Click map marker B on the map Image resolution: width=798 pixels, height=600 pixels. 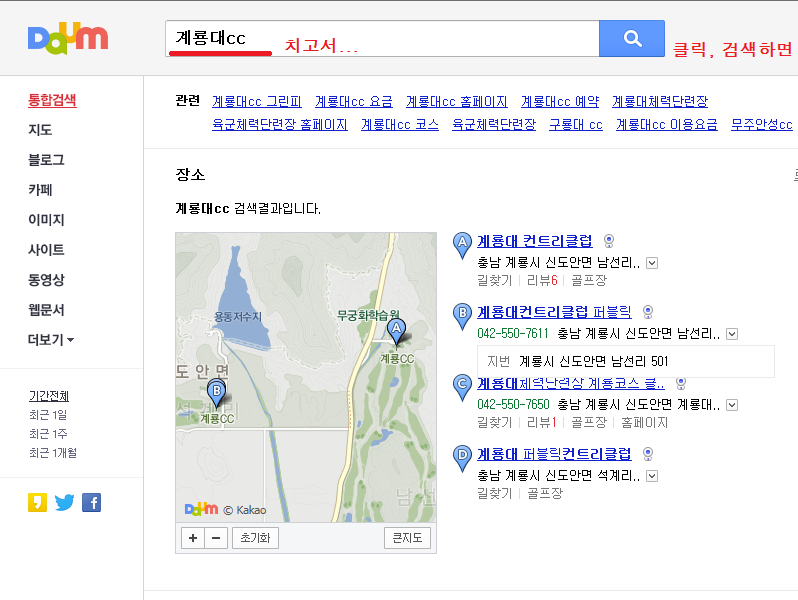point(217,393)
